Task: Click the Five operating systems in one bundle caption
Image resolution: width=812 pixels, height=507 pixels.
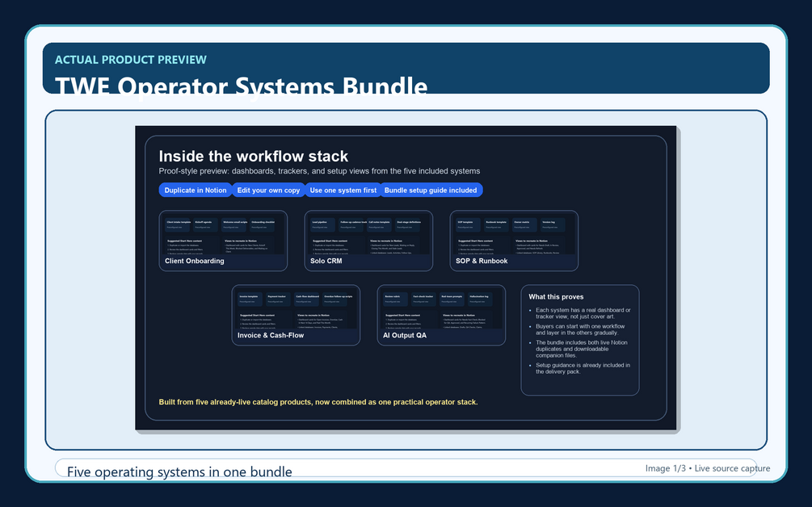Action: click(x=179, y=471)
